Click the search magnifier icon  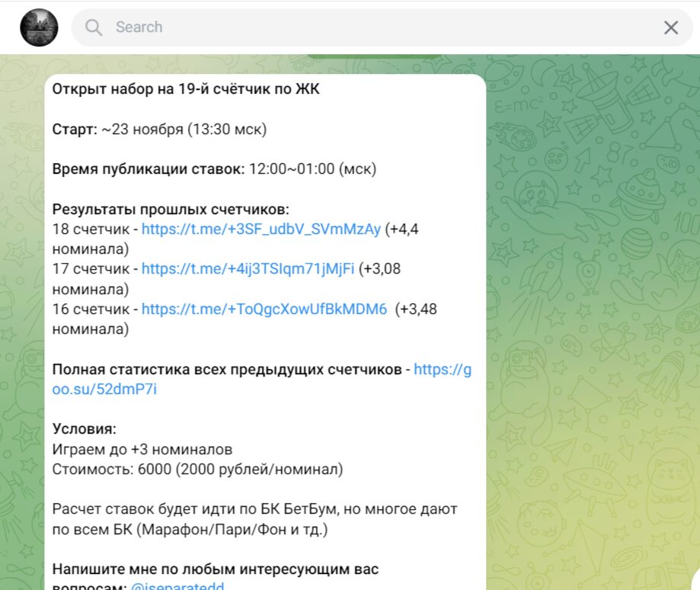tap(94, 27)
